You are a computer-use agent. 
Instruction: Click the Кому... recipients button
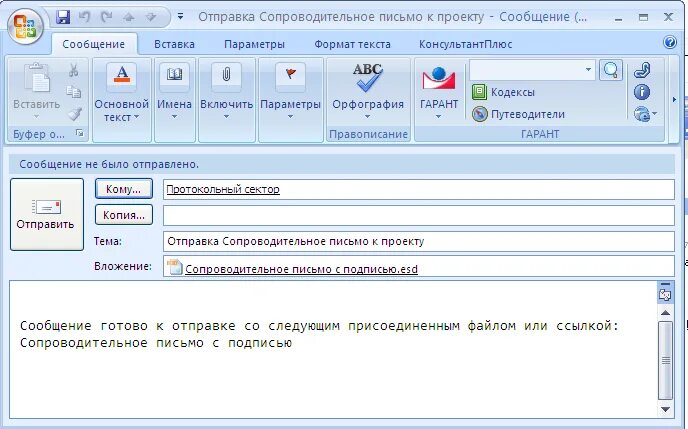(x=124, y=189)
